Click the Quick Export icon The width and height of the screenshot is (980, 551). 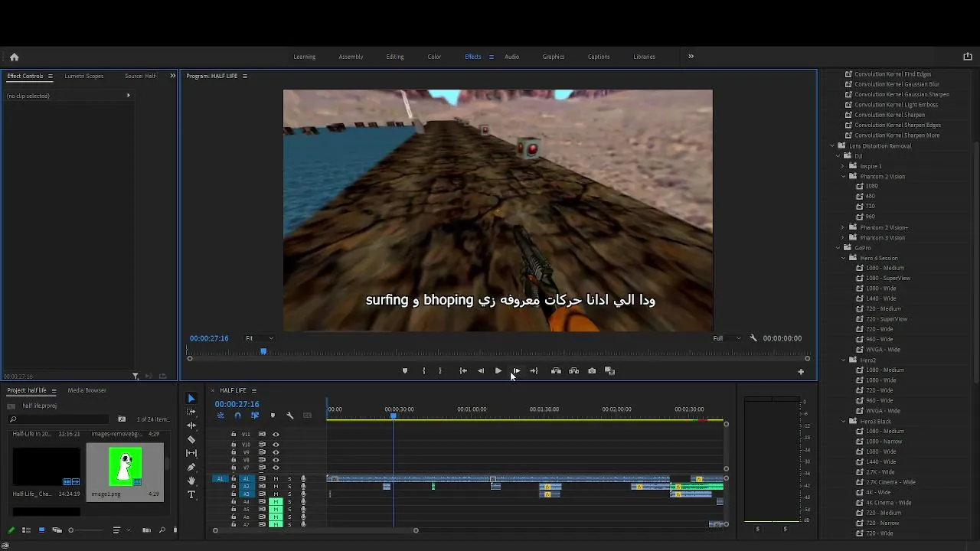[x=968, y=57]
